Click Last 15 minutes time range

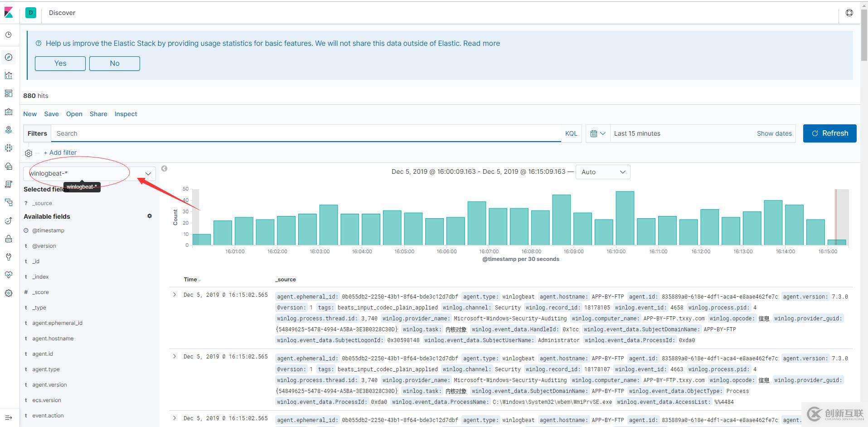(x=637, y=133)
